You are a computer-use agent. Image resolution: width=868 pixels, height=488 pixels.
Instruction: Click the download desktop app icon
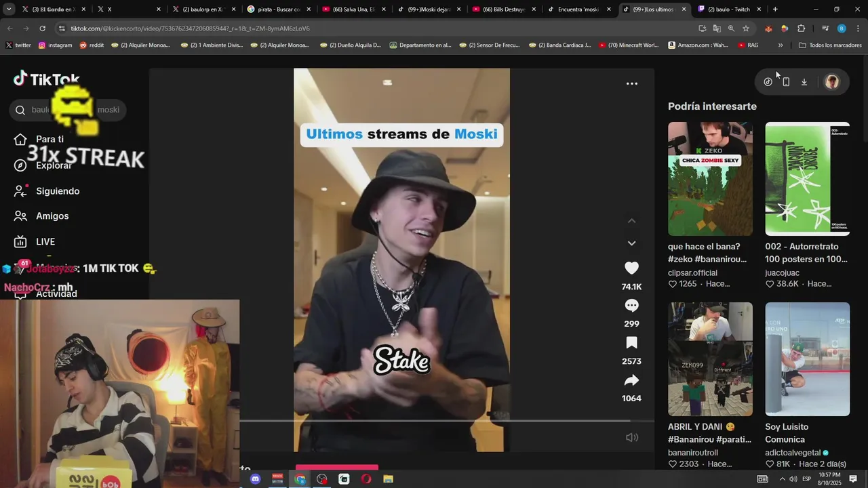coord(804,82)
